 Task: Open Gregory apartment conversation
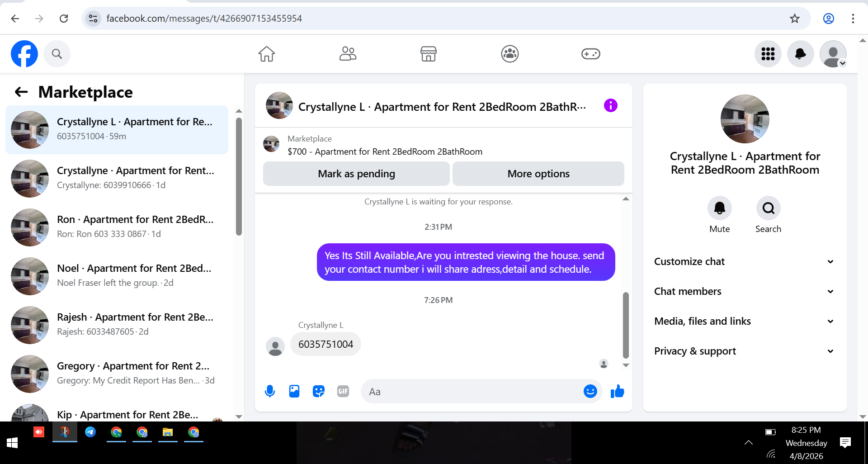click(x=117, y=374)
